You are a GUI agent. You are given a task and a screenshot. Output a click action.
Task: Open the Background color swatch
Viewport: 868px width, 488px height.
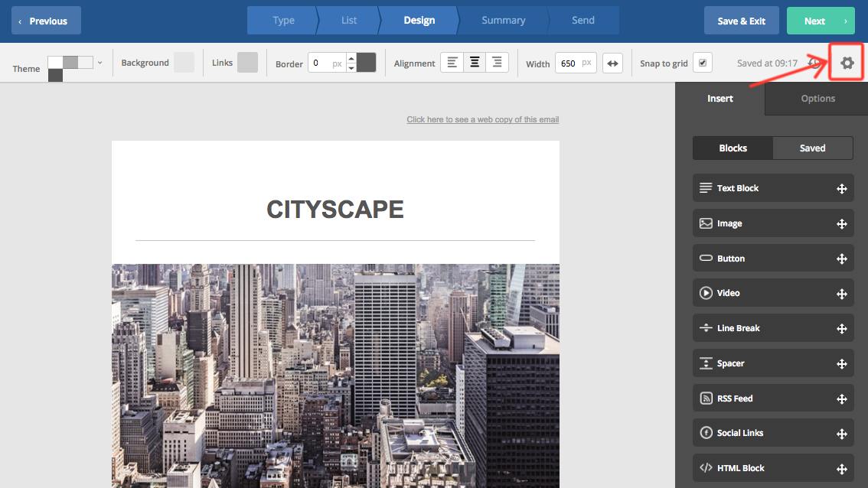coord(184,63)
